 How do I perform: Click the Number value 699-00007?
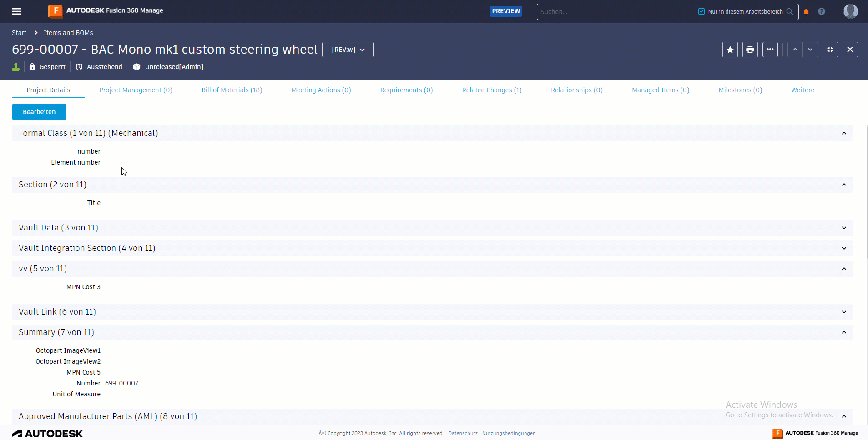(x=122, y=383)
